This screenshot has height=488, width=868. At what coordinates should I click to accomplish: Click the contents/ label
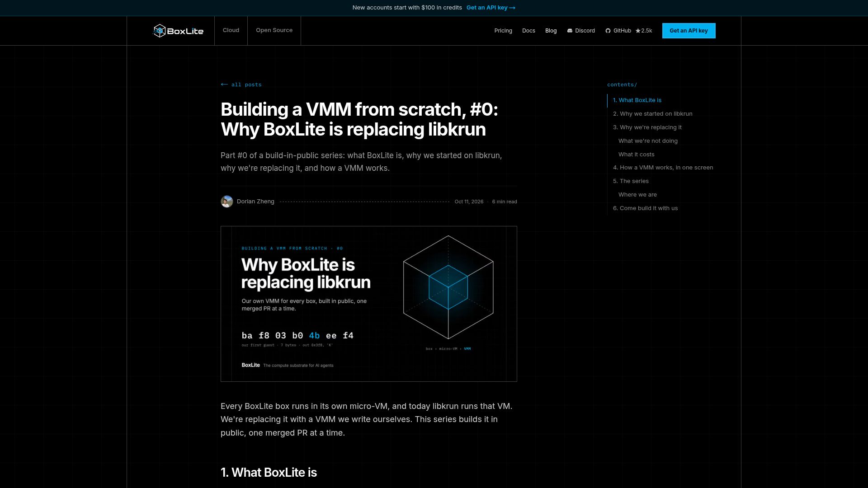(622, 84)
